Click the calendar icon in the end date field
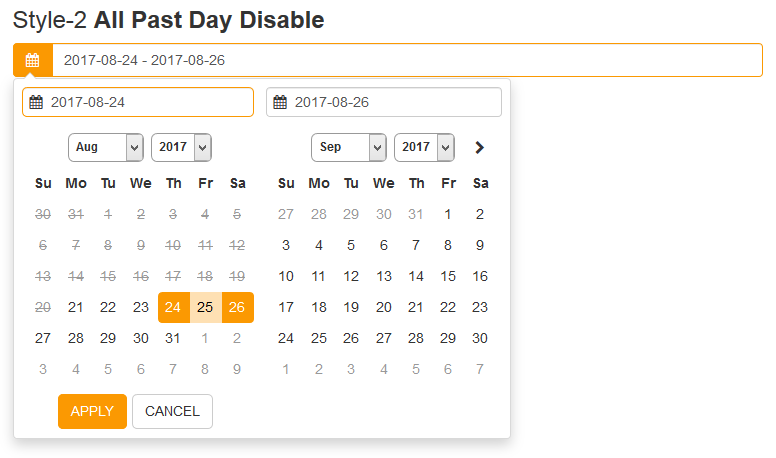 coord(280,102)
